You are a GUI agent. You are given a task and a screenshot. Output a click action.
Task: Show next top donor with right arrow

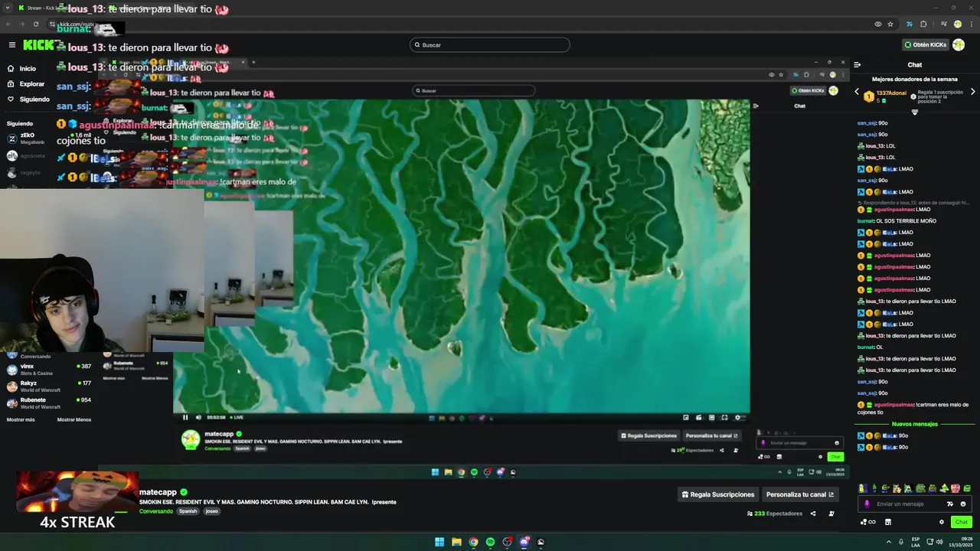[972, 92]
